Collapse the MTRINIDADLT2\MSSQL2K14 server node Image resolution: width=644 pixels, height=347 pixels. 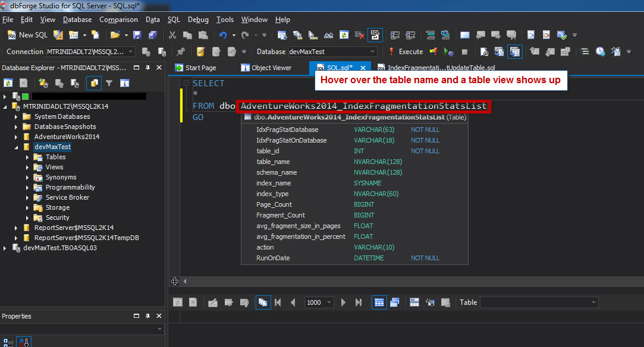pyautogui.click(x=5, y=106)
